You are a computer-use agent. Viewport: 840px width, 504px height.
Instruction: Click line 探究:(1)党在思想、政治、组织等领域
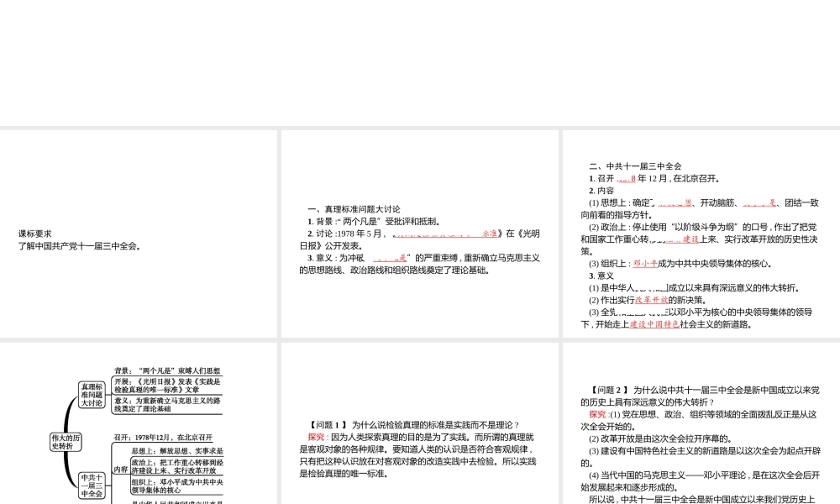pyautogui.click(x=703, y=414)
